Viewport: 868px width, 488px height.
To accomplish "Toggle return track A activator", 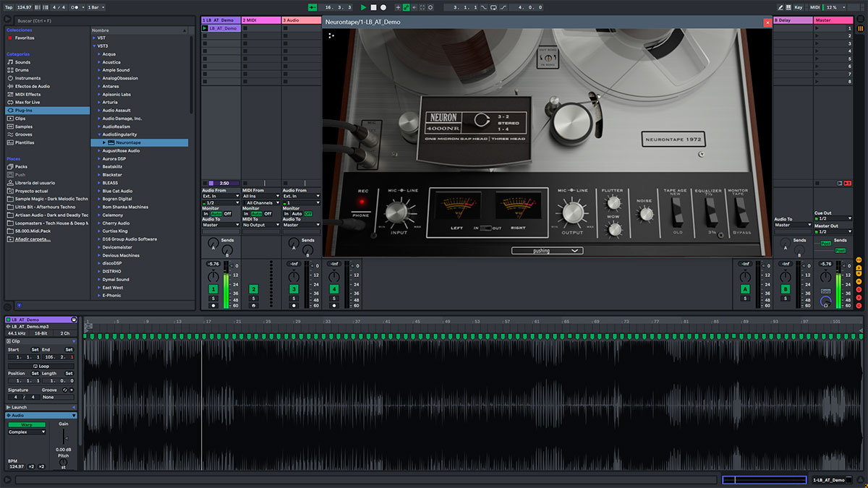I will pyautogui.click(x=745, y=289).
